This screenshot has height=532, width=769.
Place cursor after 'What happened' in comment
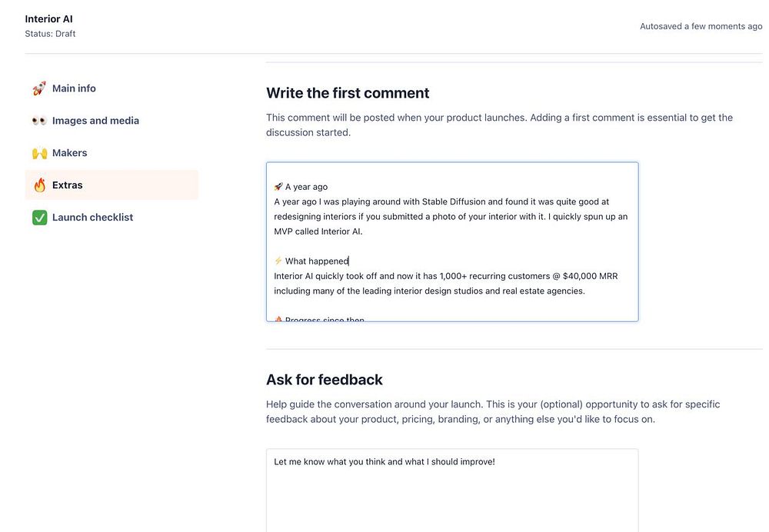[x=349, y=261]
